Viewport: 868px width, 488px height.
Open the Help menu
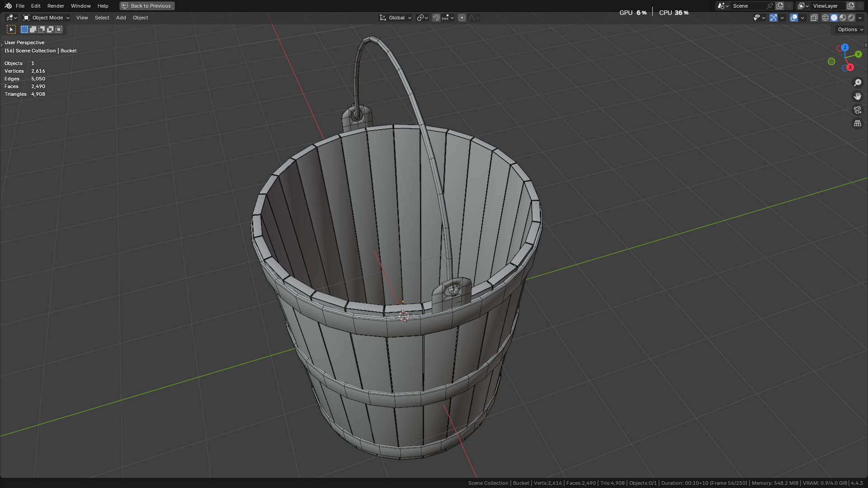point(103,6)
